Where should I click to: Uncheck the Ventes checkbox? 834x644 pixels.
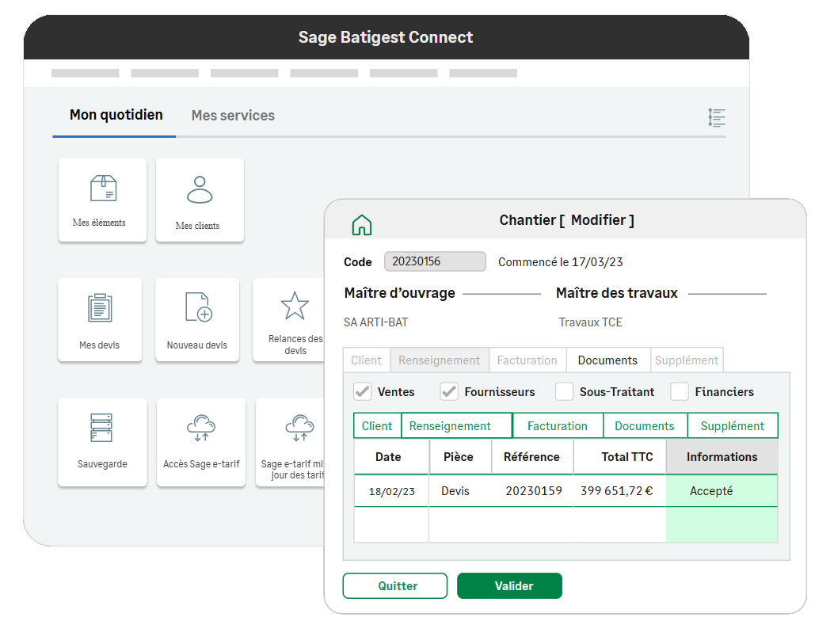click(x=362, y=391)
